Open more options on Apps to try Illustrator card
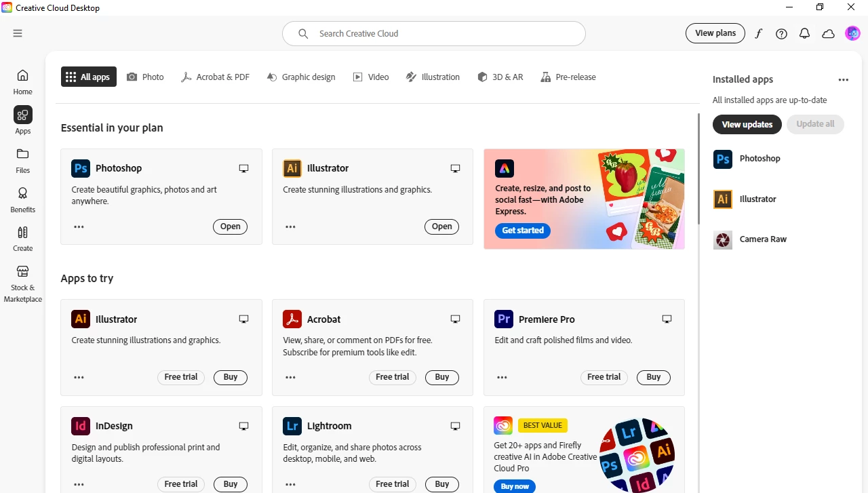This screenshot has width=868, height=493. [79, 378]
